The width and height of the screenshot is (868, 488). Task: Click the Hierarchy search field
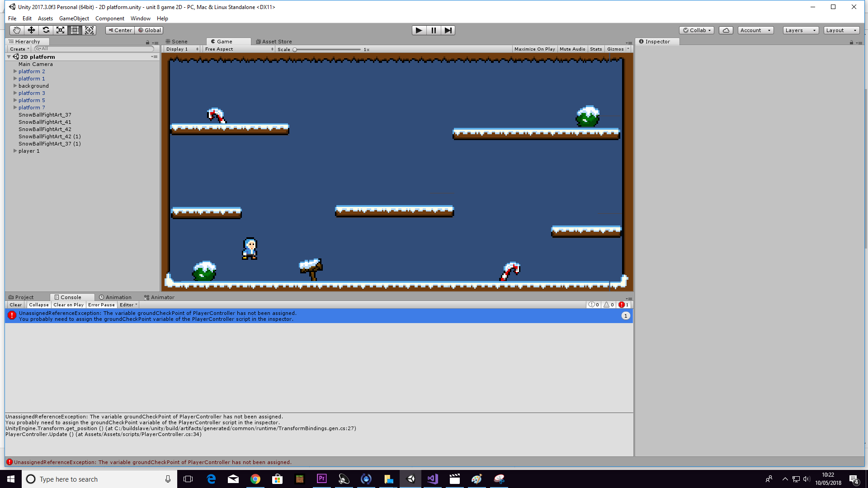(x=95, y=49)
